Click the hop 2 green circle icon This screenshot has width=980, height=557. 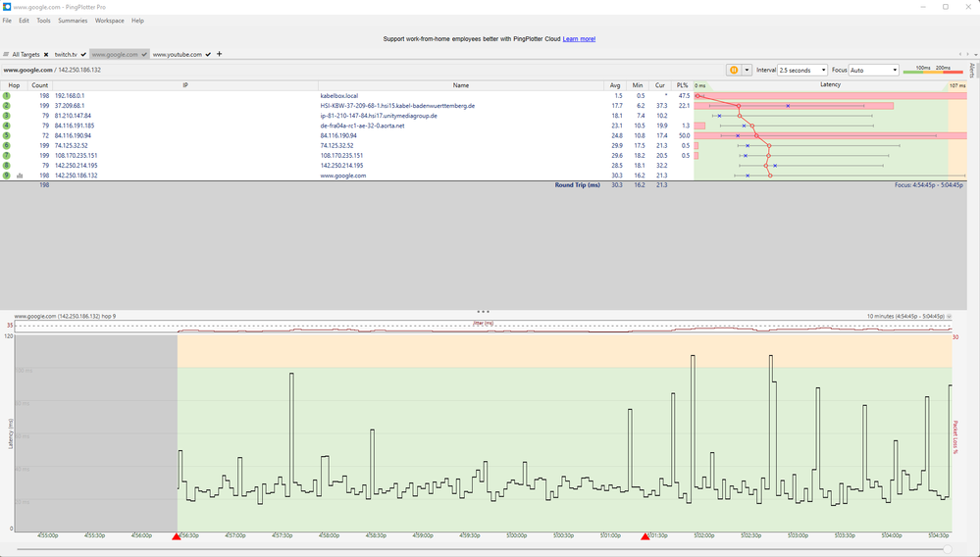[x=6, y=106]
